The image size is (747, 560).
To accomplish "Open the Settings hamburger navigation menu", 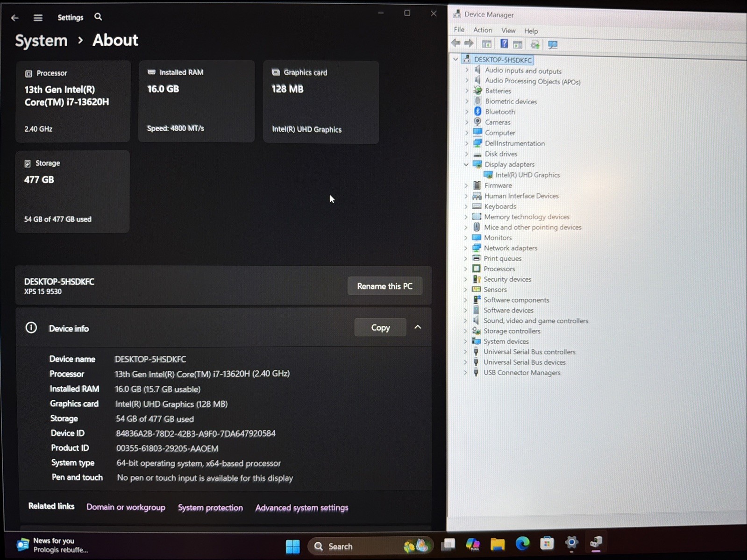I will pyautogui.click(x=38, y=18).
